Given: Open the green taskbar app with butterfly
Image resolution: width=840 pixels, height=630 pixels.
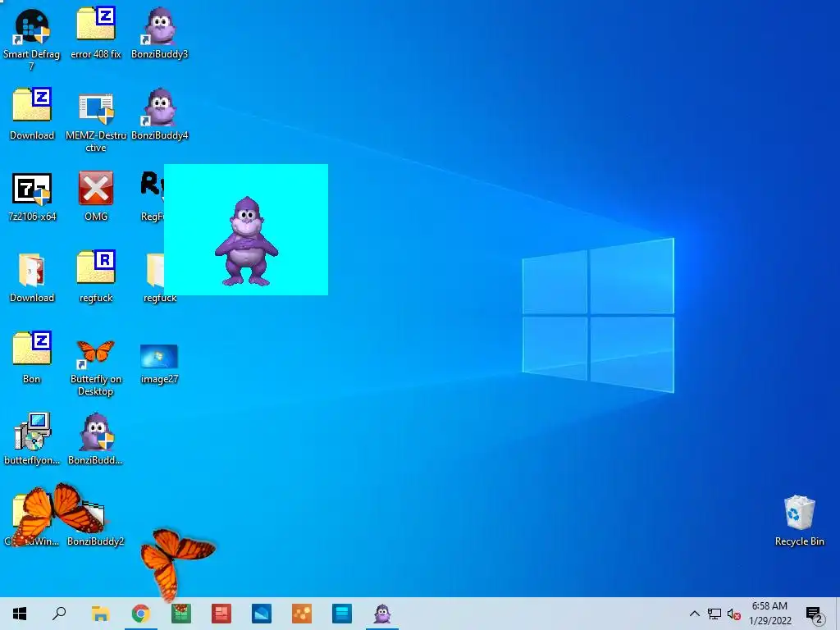Looking at the screenshot, I should click(181, 614).
